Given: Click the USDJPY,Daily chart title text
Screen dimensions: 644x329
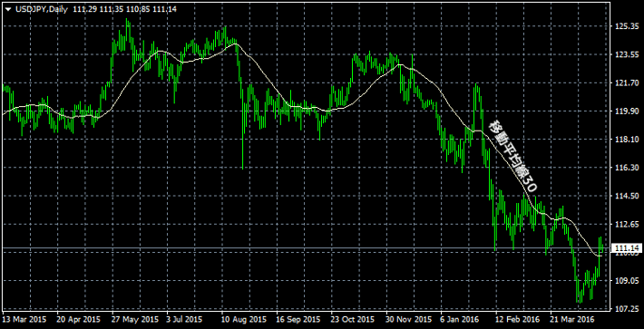Looking at the screenshot, I should pos(42,9).
